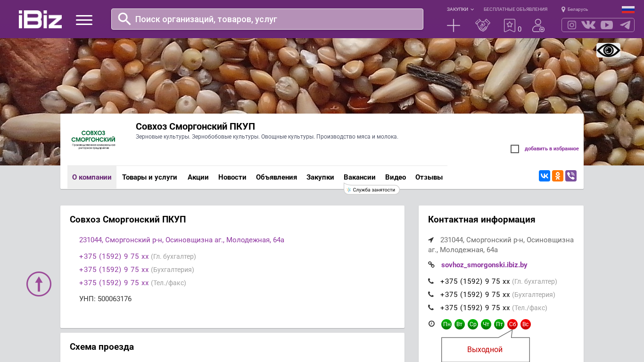Toggle the accessibility eye view mode
The height and width of the screenshot is (362, 644).
click(608, 50)
